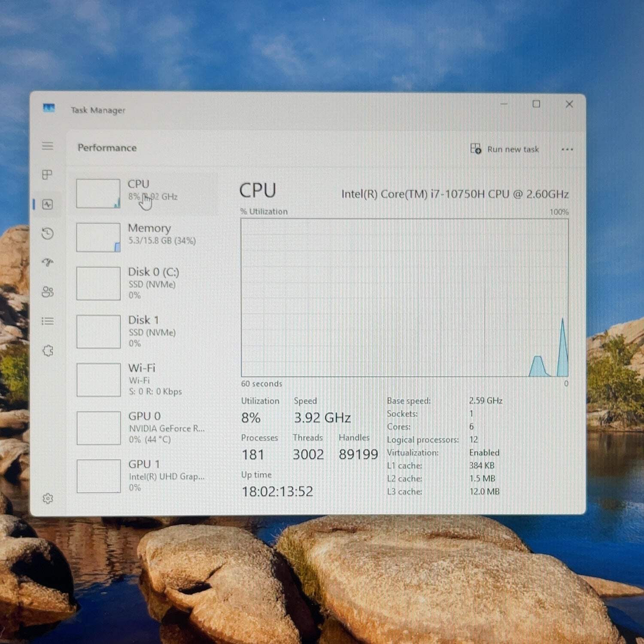Select Disk 1 entry
The height and width of the screenshot is (644, 644).
(144, 331)
